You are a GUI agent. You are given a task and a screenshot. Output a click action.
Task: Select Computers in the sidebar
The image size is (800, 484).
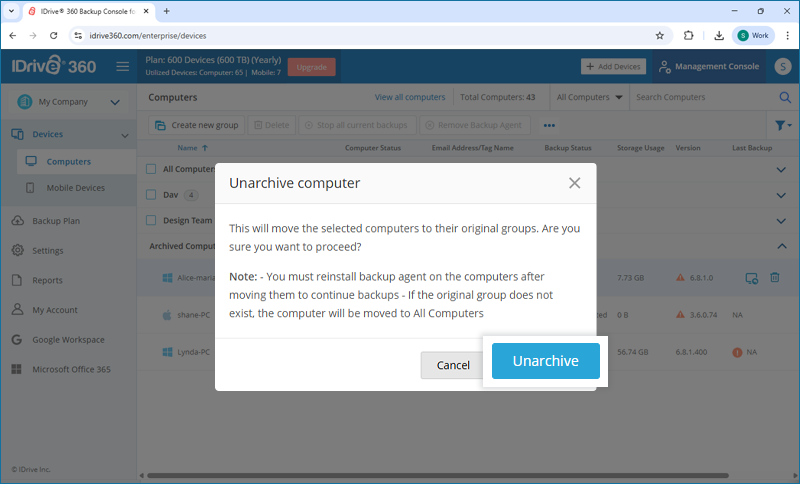(x=68, y=162)
